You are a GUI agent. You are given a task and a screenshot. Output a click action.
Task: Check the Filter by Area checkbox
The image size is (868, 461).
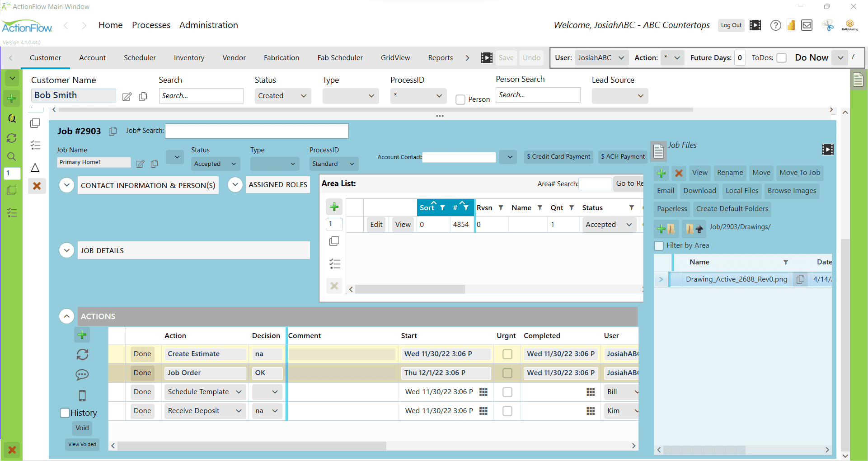(659, 245)
